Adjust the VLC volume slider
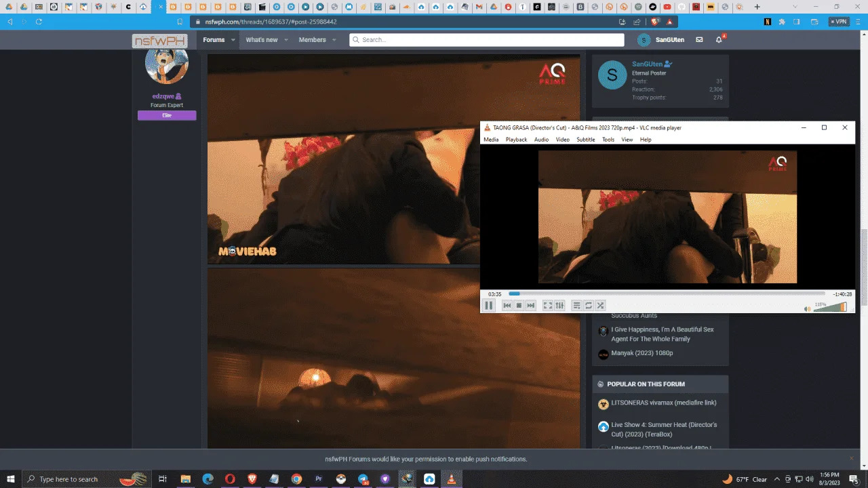Screen dimensions: 868x488 (x=831, y=307)
